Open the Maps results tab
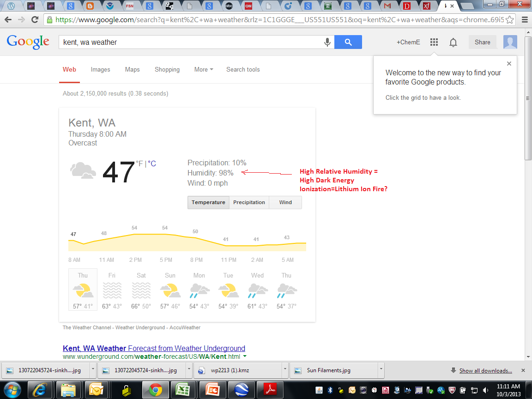532x399 pixels. pyautogui.click(x=132, y=69)
